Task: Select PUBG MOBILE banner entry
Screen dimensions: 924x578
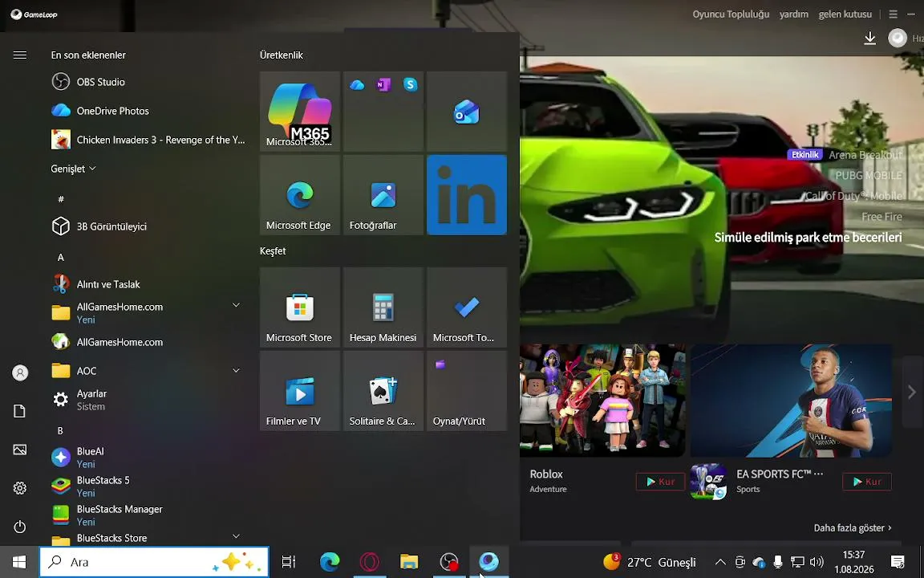Action: pyautogui.click(x=869, y=175)
